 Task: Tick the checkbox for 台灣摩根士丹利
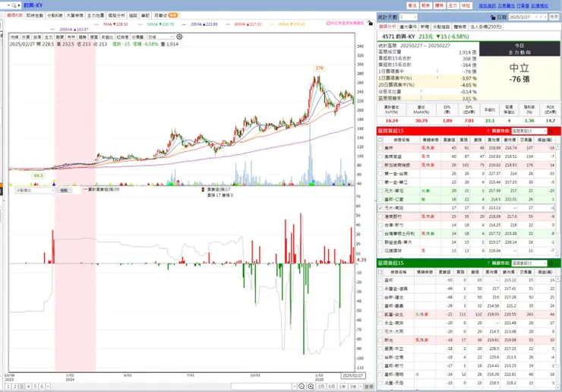[380, 233]
